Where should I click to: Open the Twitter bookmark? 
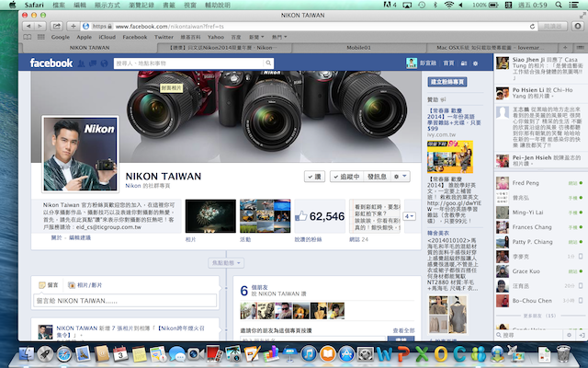click(x=164, y=37)
